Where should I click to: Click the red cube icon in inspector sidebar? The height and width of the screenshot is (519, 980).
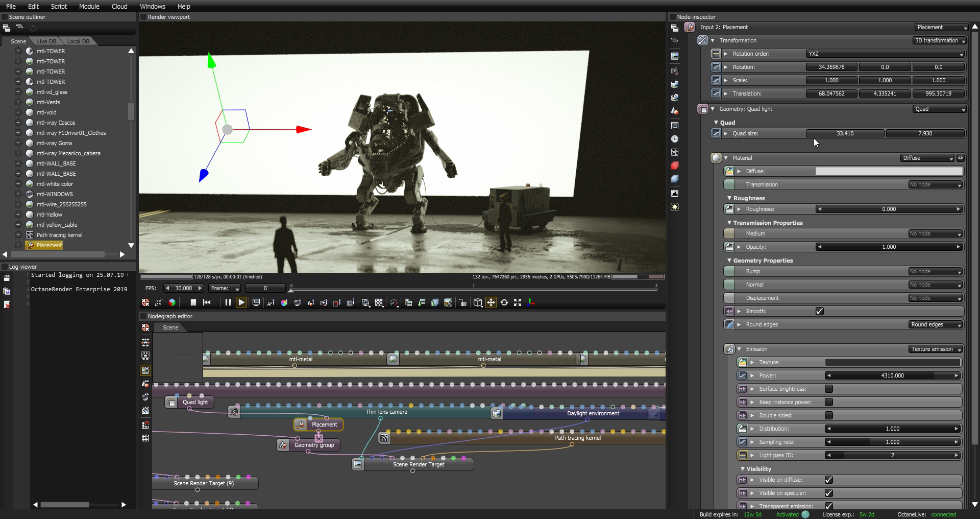tap(675, 166)
